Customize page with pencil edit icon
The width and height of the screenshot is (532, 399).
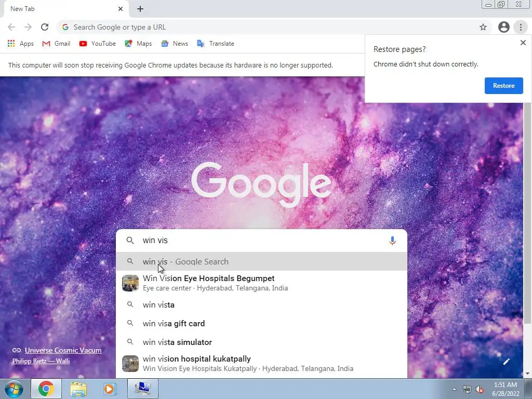coord(506,362)
